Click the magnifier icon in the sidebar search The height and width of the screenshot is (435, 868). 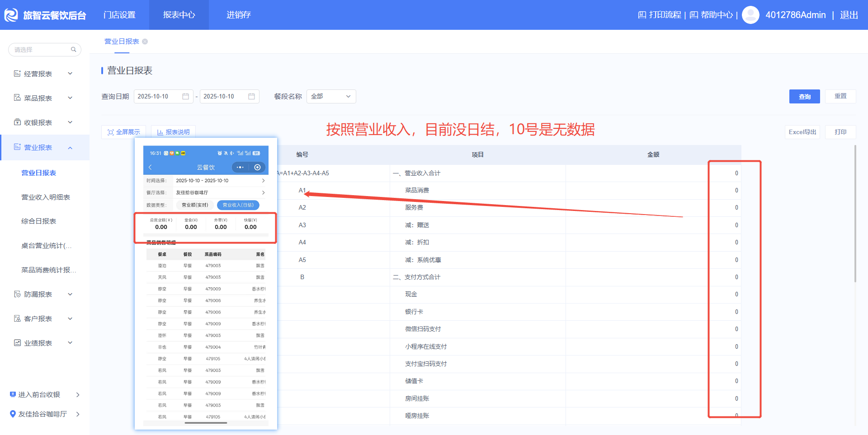tap(74, 50)
